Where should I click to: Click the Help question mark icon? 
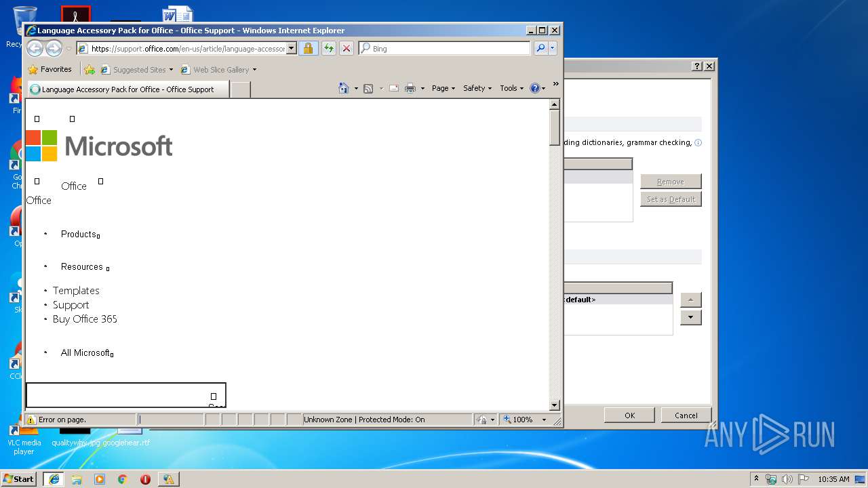(534, 88)
